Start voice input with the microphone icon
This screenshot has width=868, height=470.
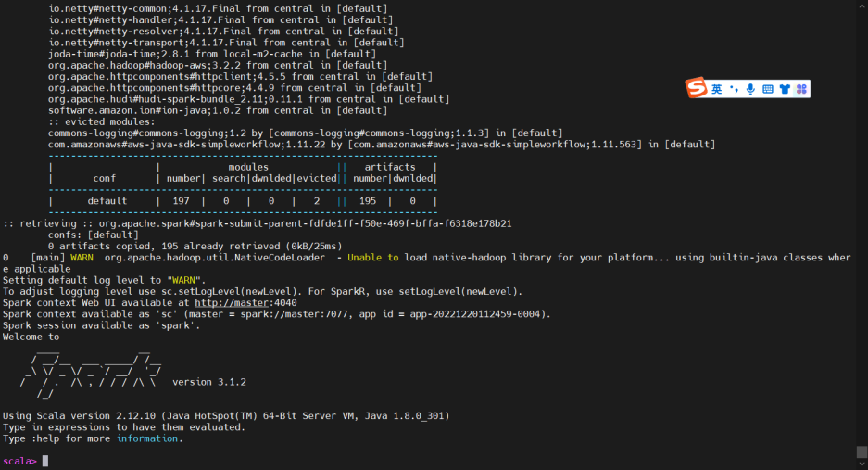[750, 89]
